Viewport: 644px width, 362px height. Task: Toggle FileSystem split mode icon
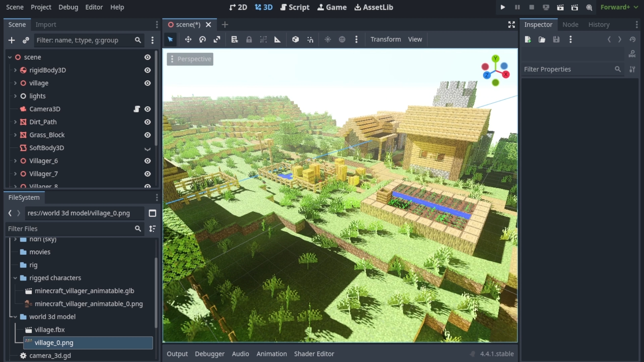[x=152, y=213]
